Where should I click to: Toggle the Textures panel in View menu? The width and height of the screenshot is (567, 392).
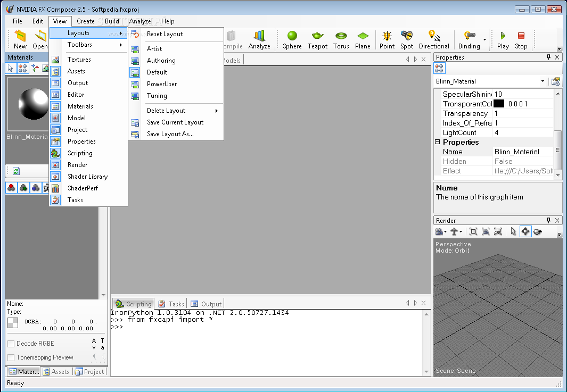pos(88,59)
